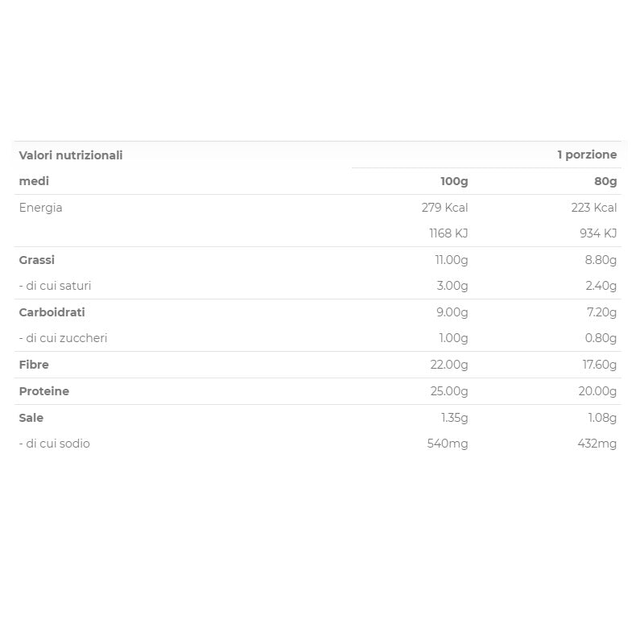
Task: Select the 'Grassi' row label
Action: [37, 260]
